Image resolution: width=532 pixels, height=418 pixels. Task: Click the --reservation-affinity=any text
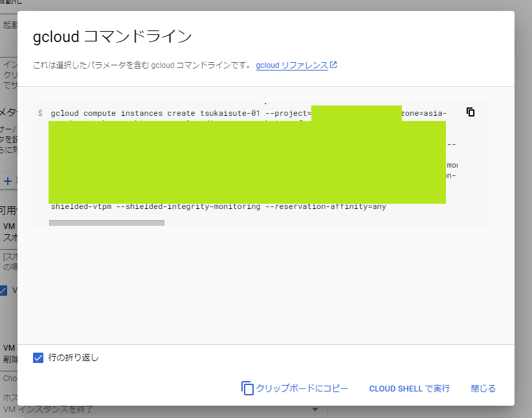[x=326, y=206]
